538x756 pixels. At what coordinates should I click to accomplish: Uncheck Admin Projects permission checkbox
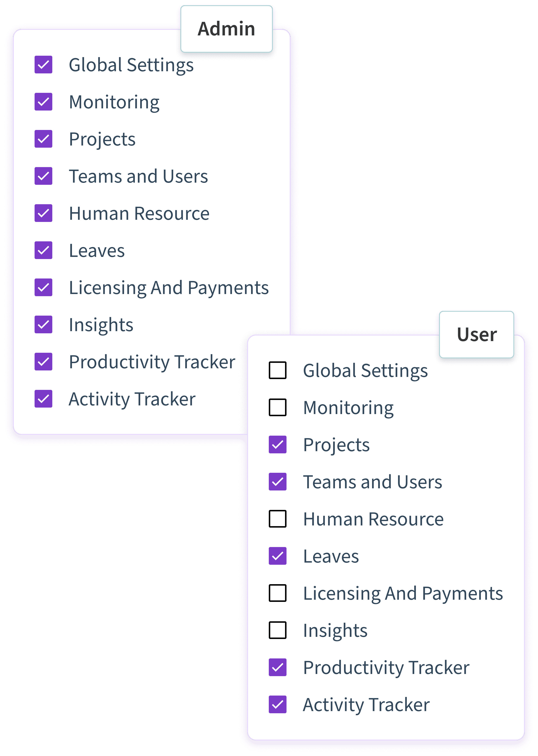click(43, 139)
